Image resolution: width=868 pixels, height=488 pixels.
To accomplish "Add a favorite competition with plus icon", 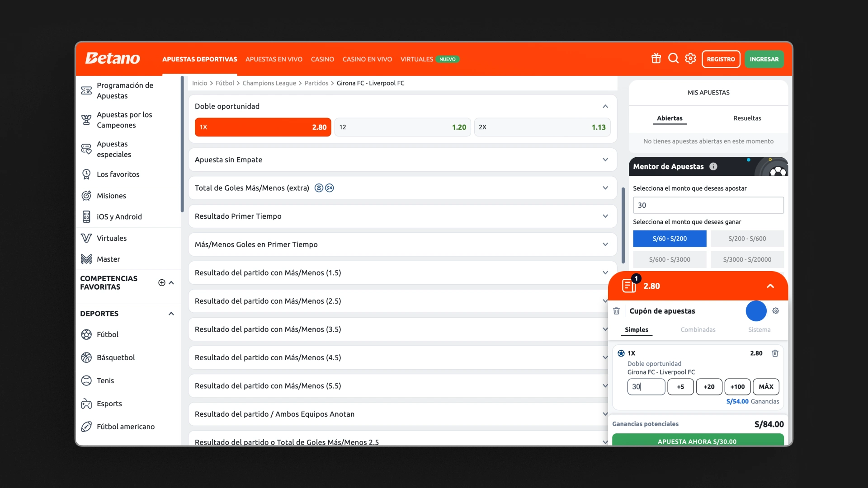I will tap(161, 282).
